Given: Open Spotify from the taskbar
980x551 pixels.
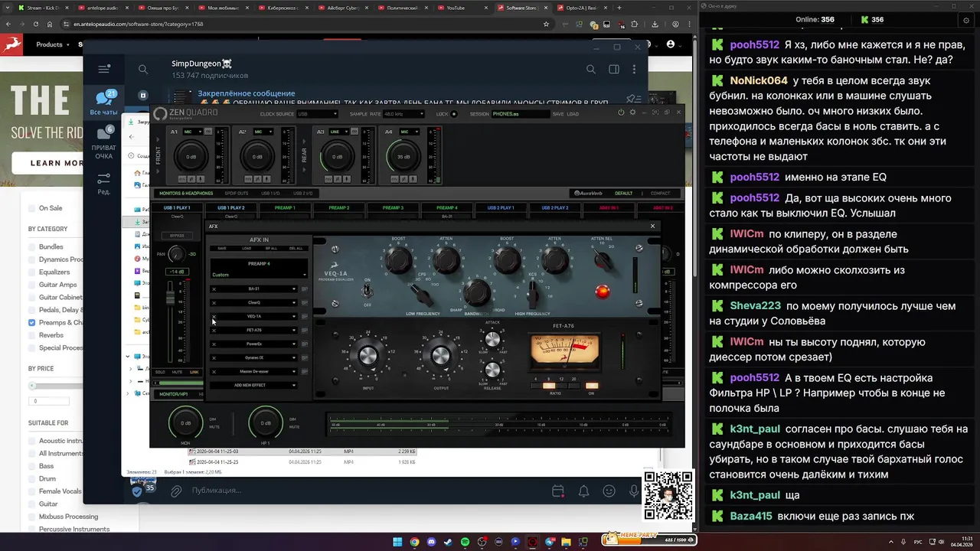Looking at the screenshot, I should tap(465, 542).
